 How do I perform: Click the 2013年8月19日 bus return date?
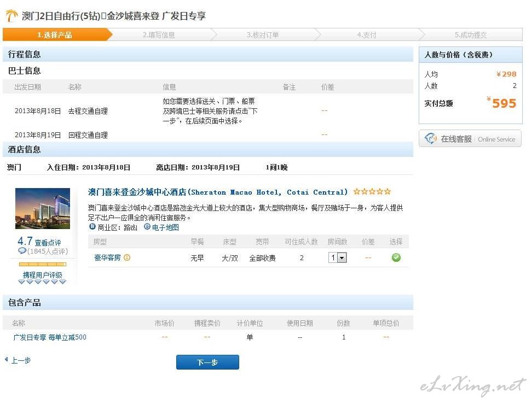coord(38,135)
